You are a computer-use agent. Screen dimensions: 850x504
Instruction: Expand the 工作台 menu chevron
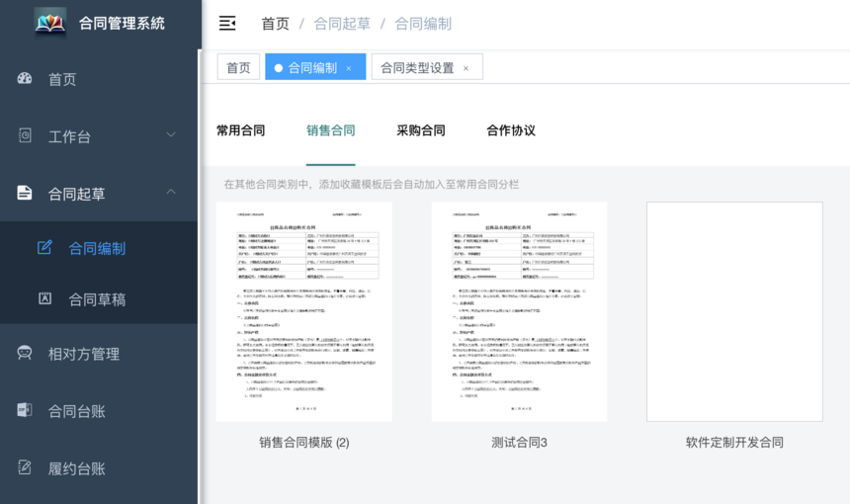pyautogui.click(x=171, y=134)
